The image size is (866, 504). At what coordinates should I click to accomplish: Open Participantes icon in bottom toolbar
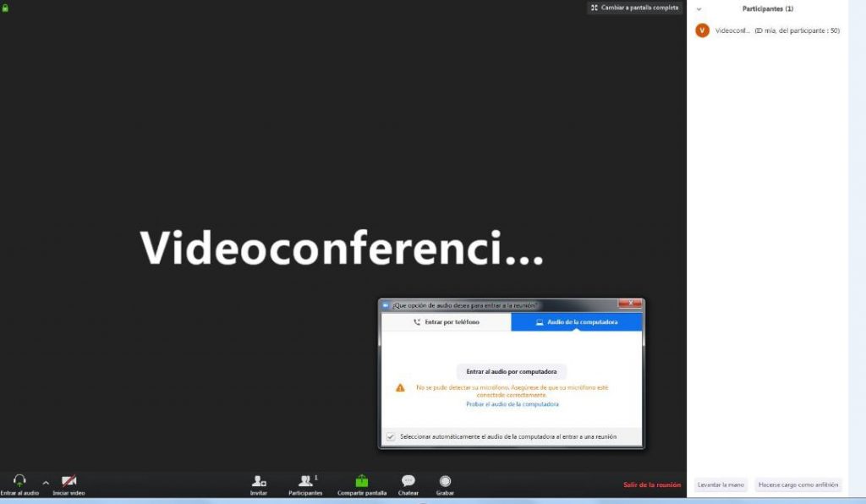[x=305, y=480]
